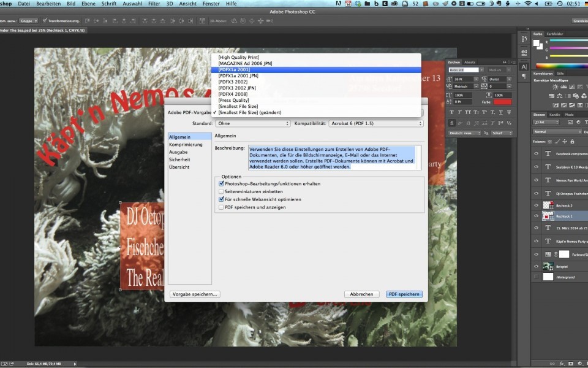Open the layer filter Art dropdown
The image size is (588, 368).
[x=546, y=122]
